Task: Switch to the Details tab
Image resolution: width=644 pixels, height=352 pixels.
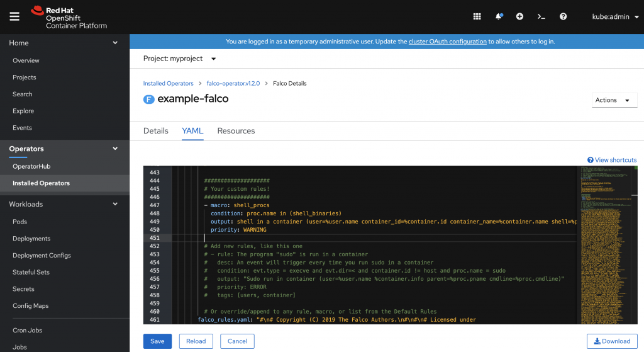Action: point(156,131)
